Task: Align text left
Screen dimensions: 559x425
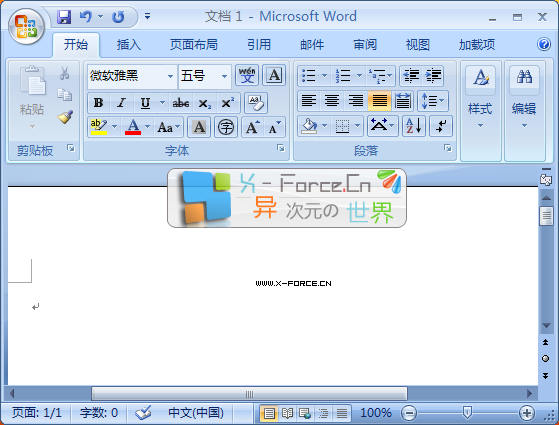Action: 309,101
